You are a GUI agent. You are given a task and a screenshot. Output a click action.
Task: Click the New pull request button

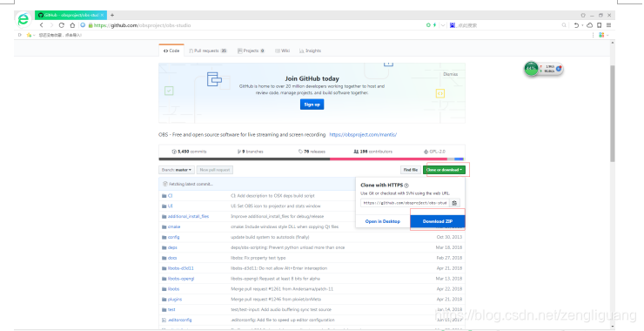tap(215, 170)
